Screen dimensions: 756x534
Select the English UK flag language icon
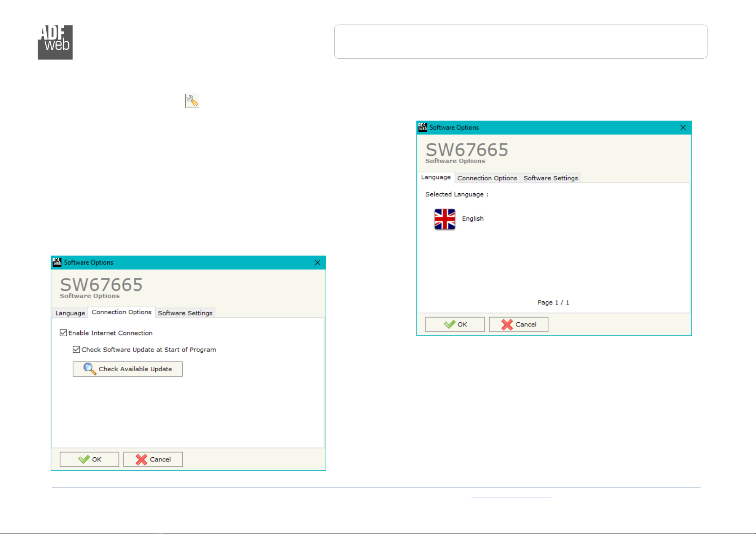[x=445, y=219]
